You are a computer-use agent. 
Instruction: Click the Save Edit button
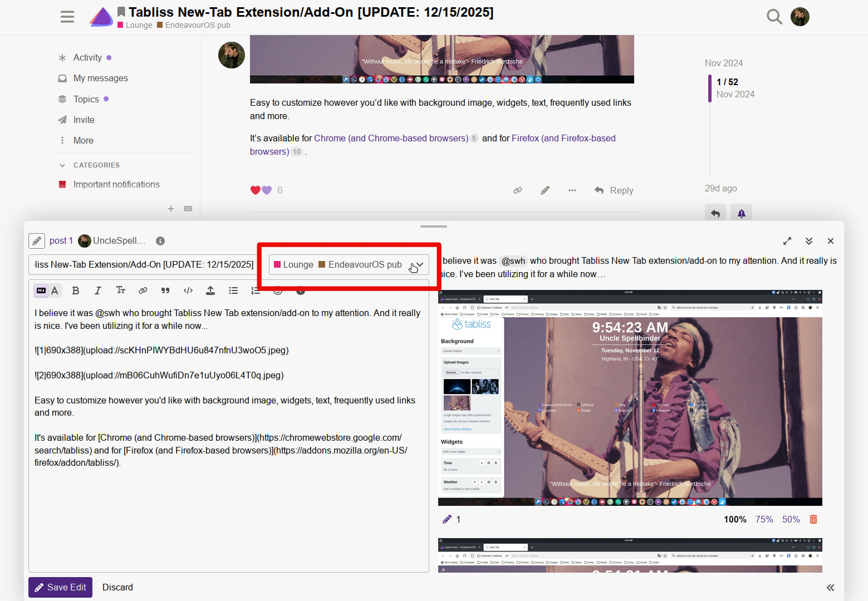tap(61, 587)
